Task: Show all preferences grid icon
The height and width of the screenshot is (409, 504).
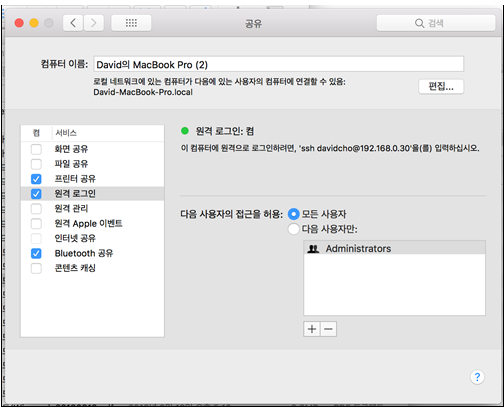Action: (131, 23)
